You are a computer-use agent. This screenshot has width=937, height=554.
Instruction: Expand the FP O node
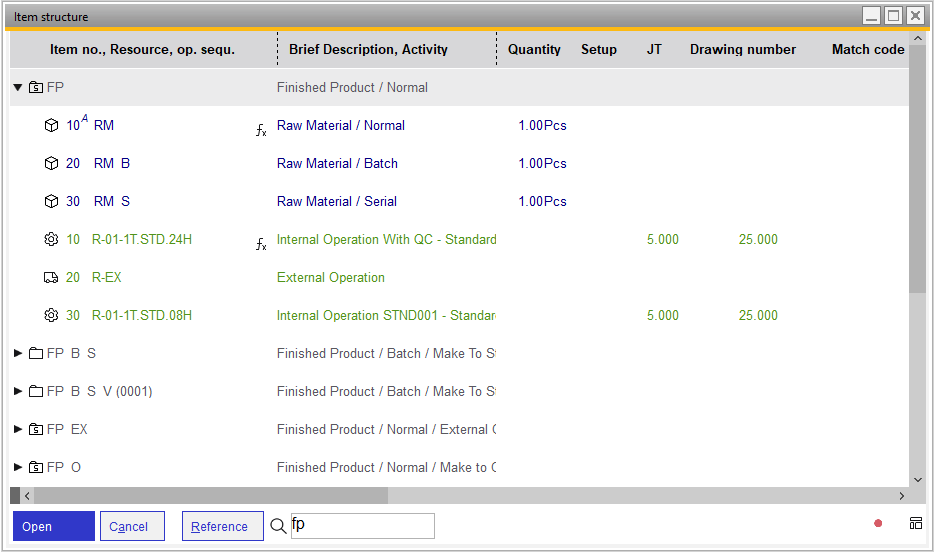click(18, 468)
